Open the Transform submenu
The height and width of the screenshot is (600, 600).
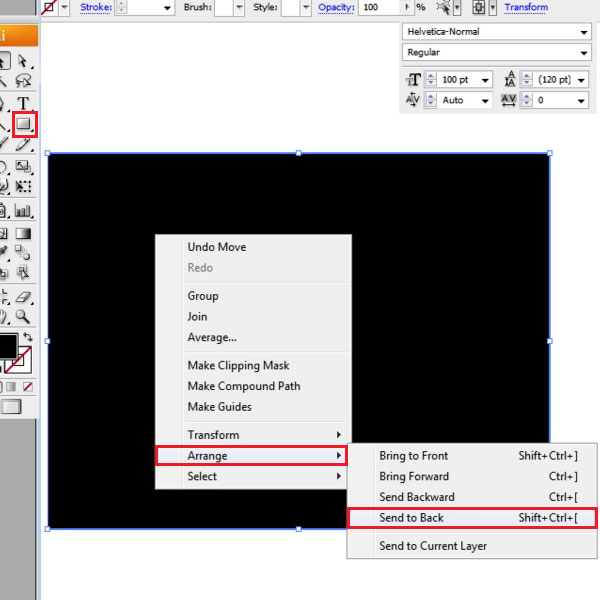[253, 435]
